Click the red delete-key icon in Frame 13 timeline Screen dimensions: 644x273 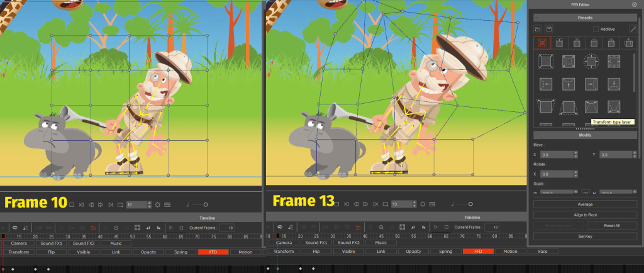pyautogui.click(x=358, y=227)
